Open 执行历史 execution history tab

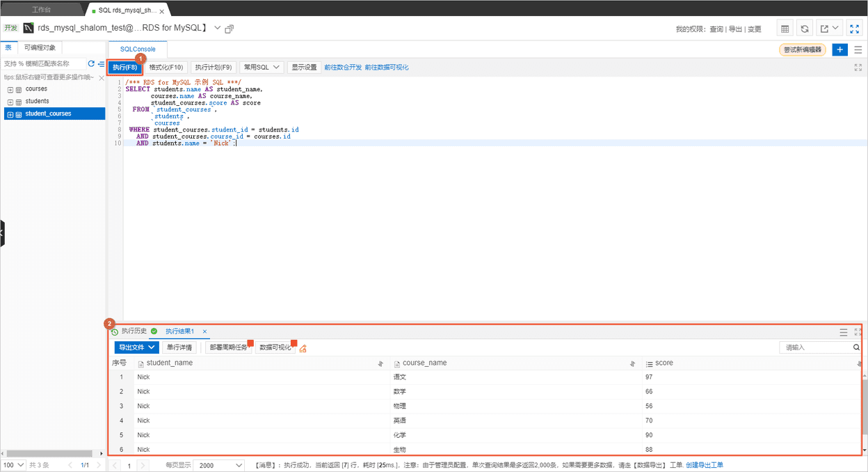pyautogui.click(x=129, y=331)
